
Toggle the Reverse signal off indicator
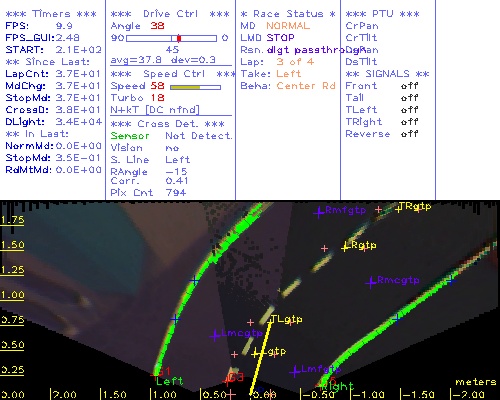click(409, 134)
